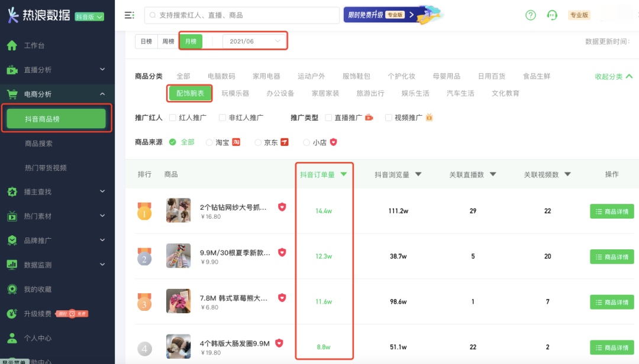Click the 热浪数据 logo icon
Image resolution: width=639 pixels, height=364 pixels.
click(13, 15)
